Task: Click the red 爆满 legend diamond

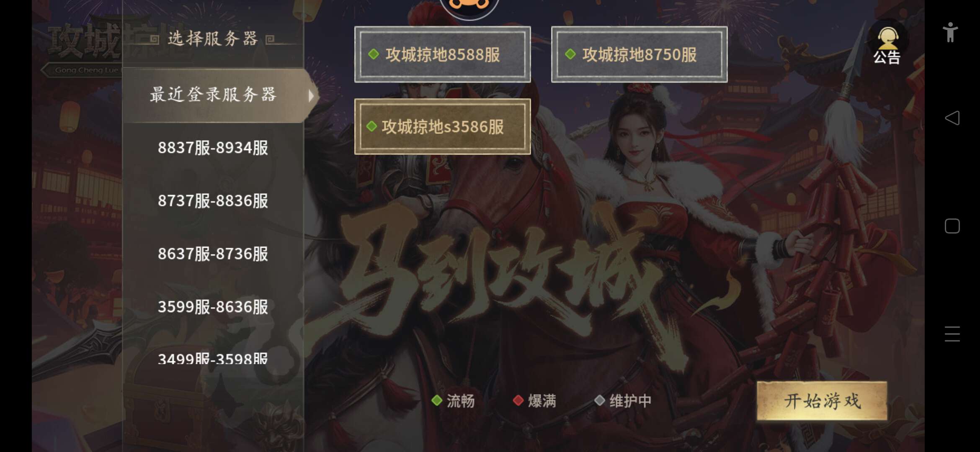Action: tap(518, 401)
